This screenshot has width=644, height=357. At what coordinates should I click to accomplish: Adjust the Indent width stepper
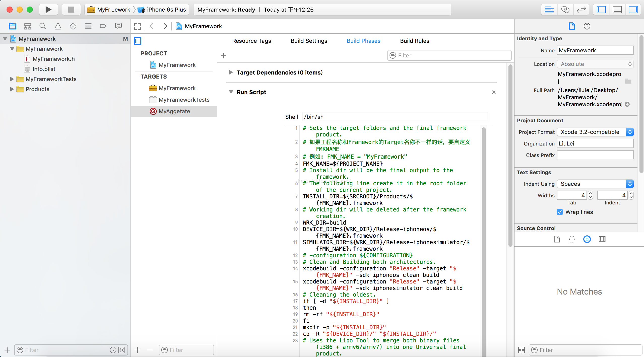631,195
